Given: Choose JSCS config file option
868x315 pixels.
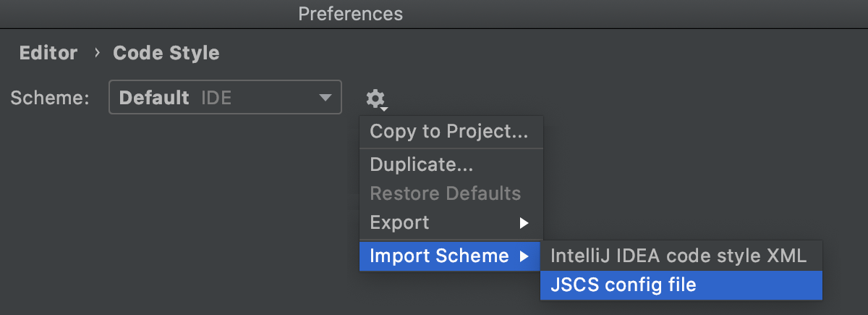Looking at the screenshot, I should click(624, 285).
